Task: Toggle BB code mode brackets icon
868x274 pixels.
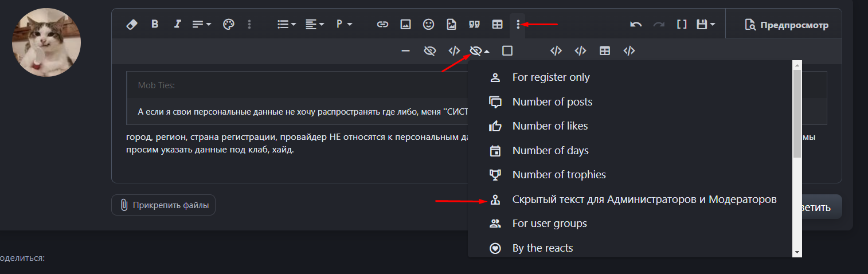Action: click(x=681, y=24)
